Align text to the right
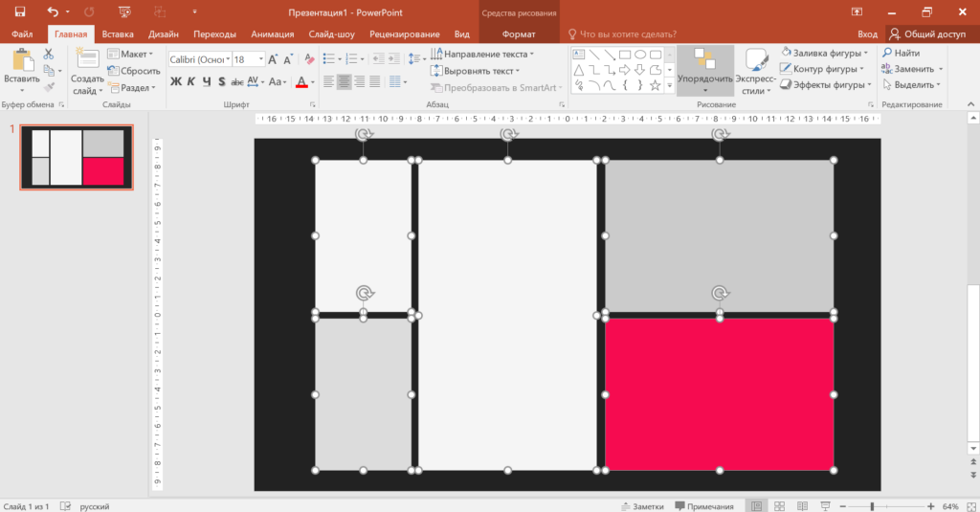Screen dimensions: 980x512 click(360, 81)
